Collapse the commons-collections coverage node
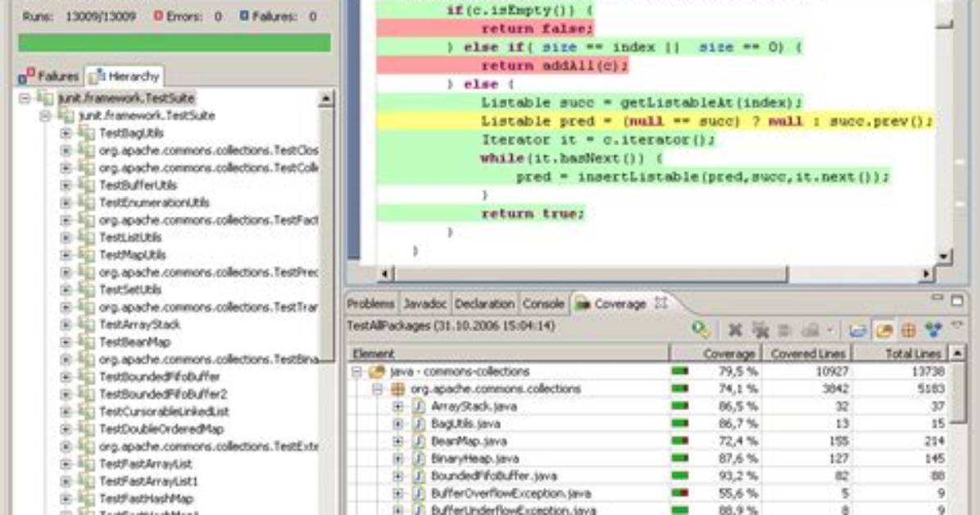 [x=356, y=371]
